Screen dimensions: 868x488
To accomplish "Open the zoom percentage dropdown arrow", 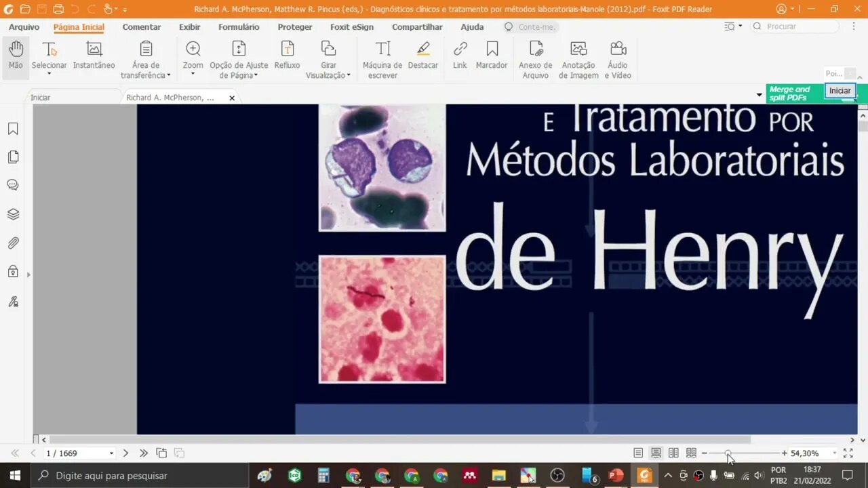I will pyautogui.click(x=834, y=453).
